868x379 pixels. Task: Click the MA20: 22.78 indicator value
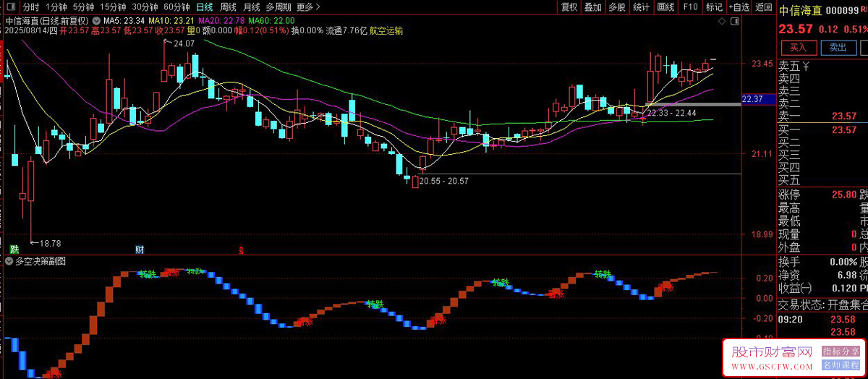pyautogui.click(x=221, y=21)
